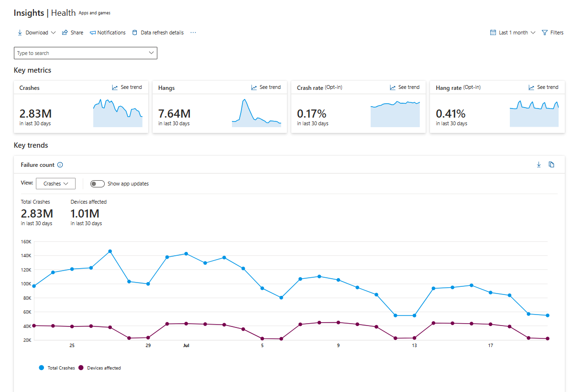This screenshot has width=583, height=392.
Task: Open the Hangs key metric card
Action: [220, 107]
